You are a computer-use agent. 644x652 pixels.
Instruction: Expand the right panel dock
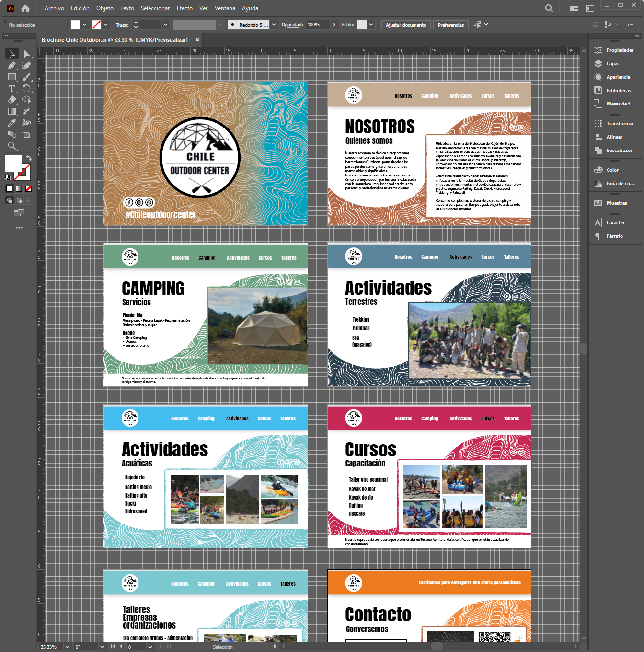pos(637,36)
